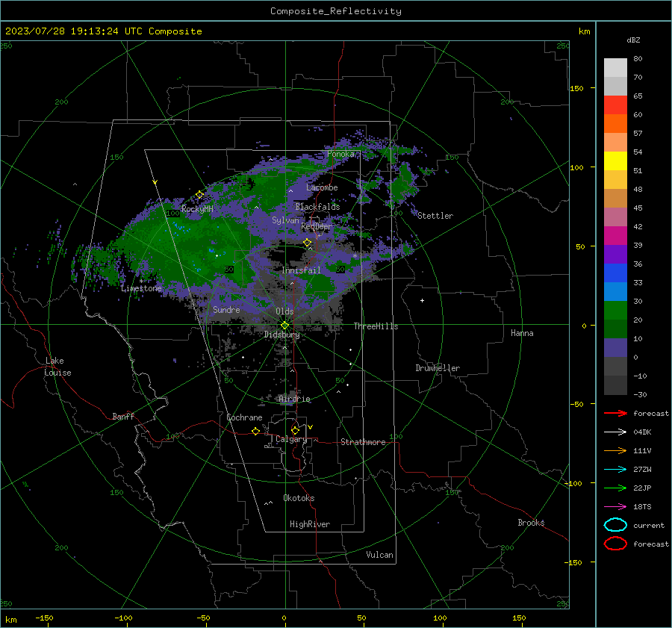672x628 pixels.
Task: Click the Ponoka city label
Action: [341, 154]
